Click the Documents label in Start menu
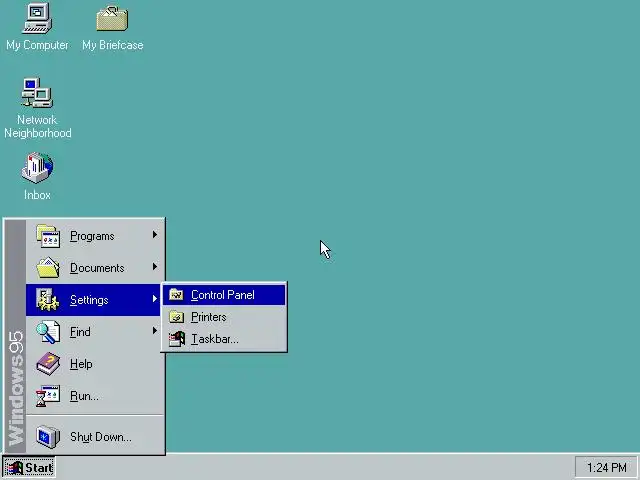The height and width of the screenshot is (480, 640). (x=97, y=268)
